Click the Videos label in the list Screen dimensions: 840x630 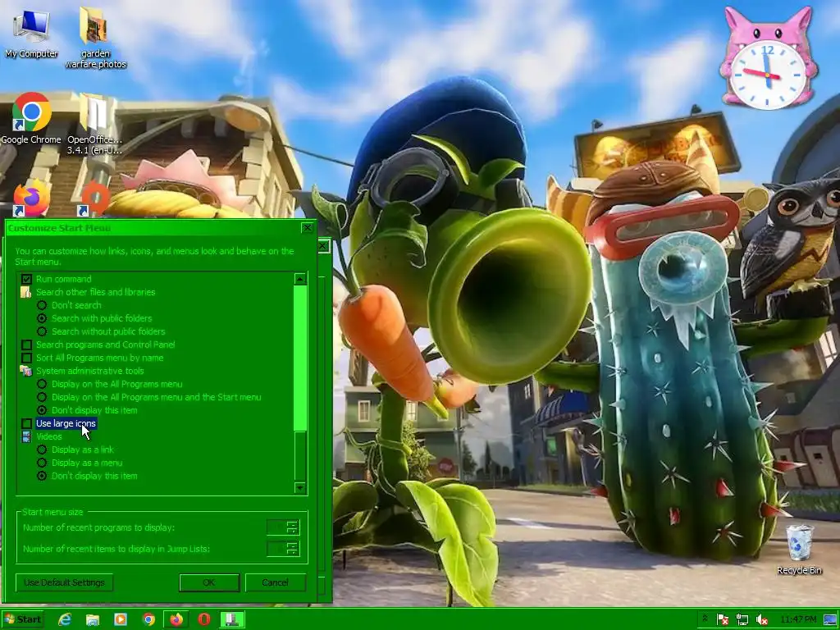[48, 436]
